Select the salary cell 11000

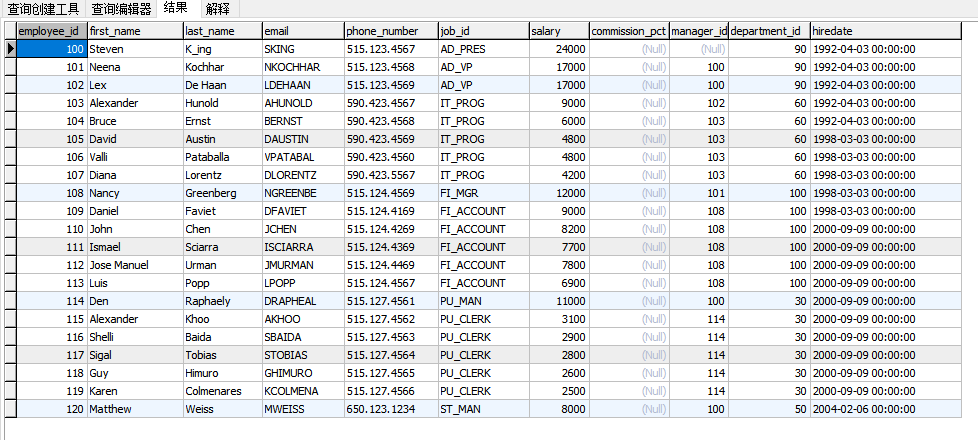click(x=559, y=301)
